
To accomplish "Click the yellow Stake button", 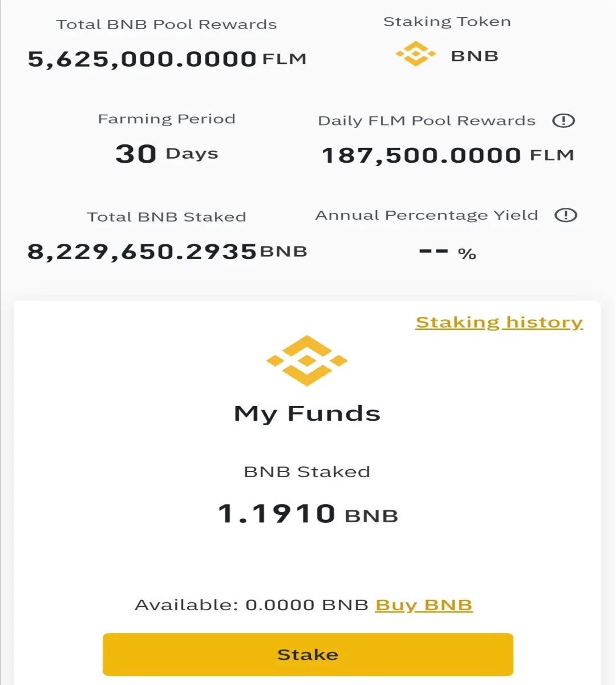I will click(x=308, y=654).
